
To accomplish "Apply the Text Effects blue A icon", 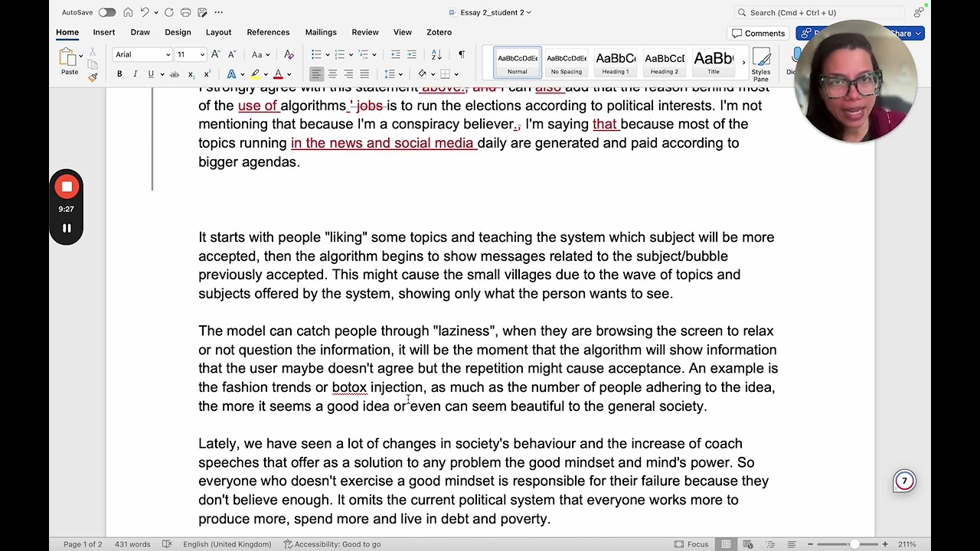I will (x=231, y=74).
